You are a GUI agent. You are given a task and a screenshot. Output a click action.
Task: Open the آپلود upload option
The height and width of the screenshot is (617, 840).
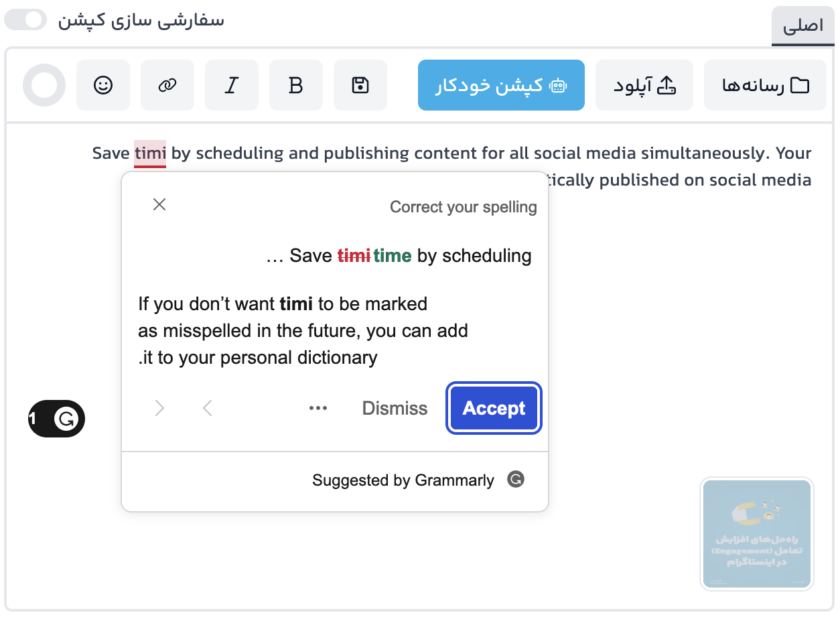[x=644, y=85]
